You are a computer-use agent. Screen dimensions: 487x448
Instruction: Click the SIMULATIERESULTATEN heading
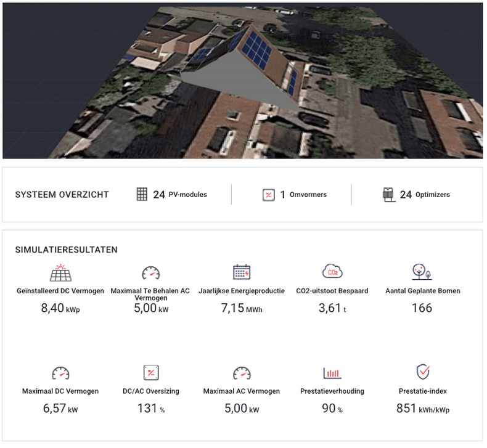pyautogui.click(x=67, y=251)
